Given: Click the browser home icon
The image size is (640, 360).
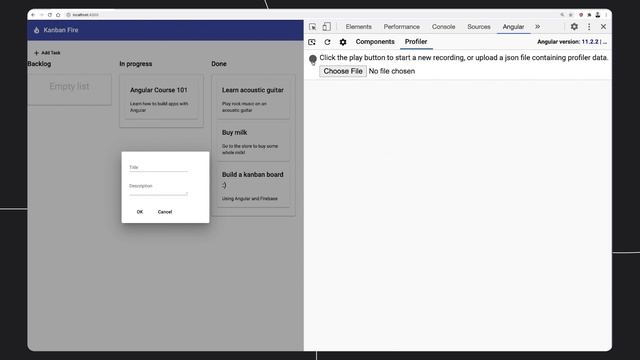Looking at the screenshot, I should pos(58,15).
